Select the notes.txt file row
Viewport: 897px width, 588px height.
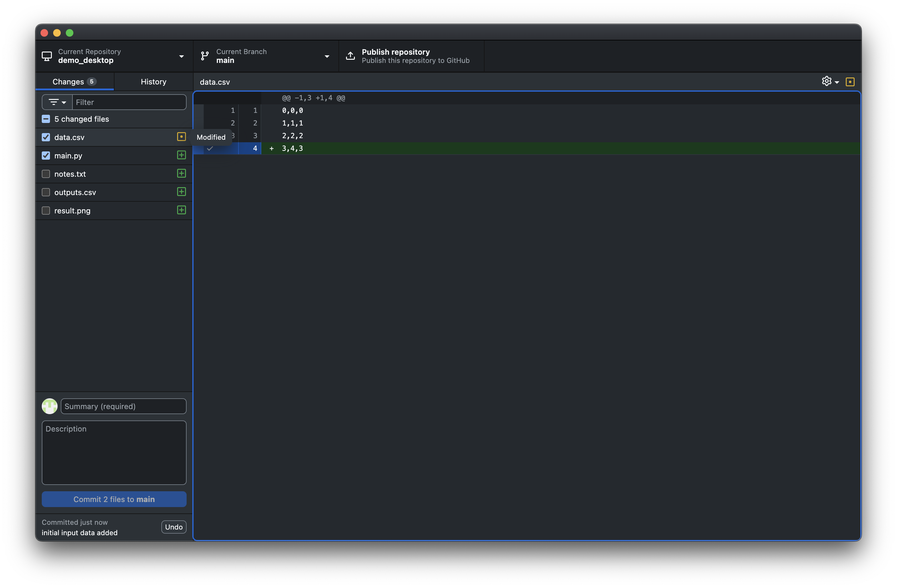114,174
